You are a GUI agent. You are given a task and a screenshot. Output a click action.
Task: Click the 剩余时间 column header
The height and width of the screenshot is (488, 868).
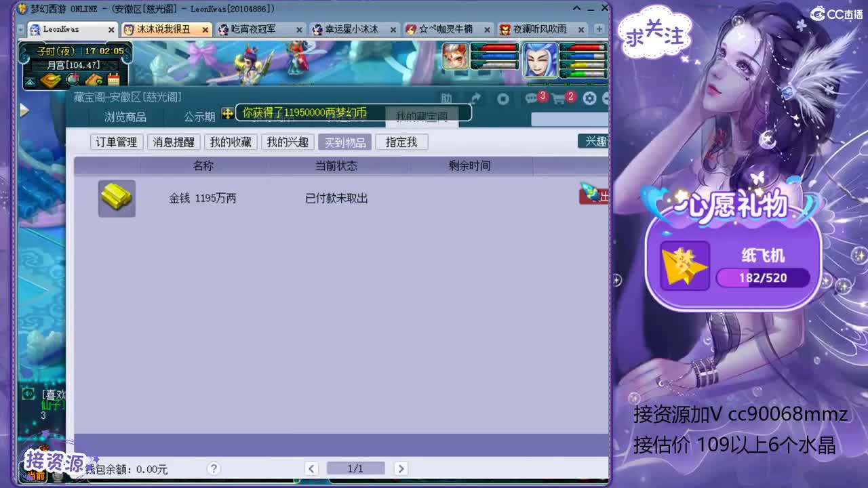coord(469,165)
